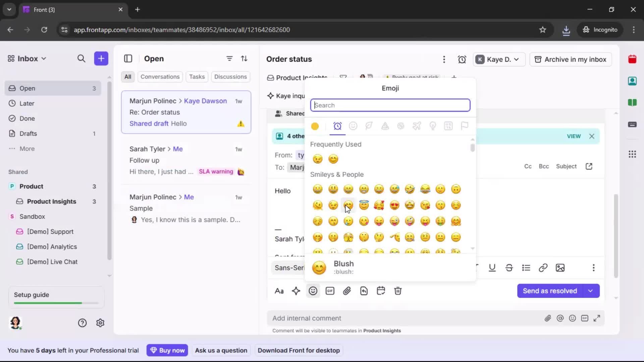The height and width of the screenshot is (362, 644).
Task: Insert an image from the formatting bar
Action: click(560, 268)
